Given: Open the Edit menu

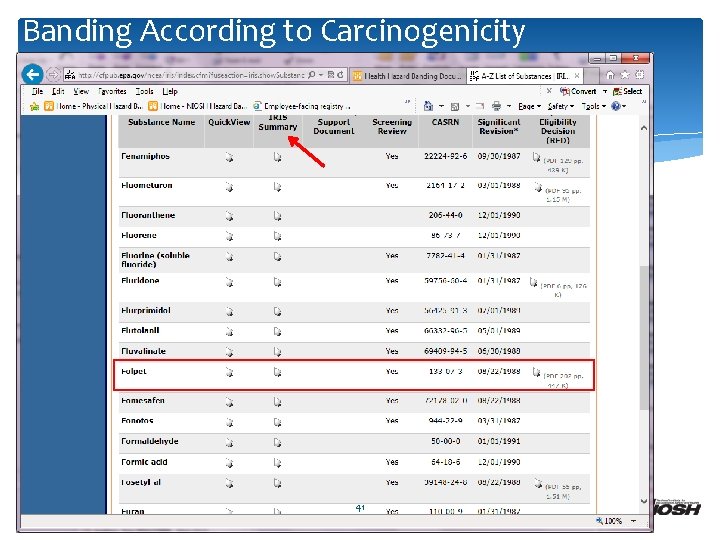Looking at the screenshot, I should pos(58,91).
